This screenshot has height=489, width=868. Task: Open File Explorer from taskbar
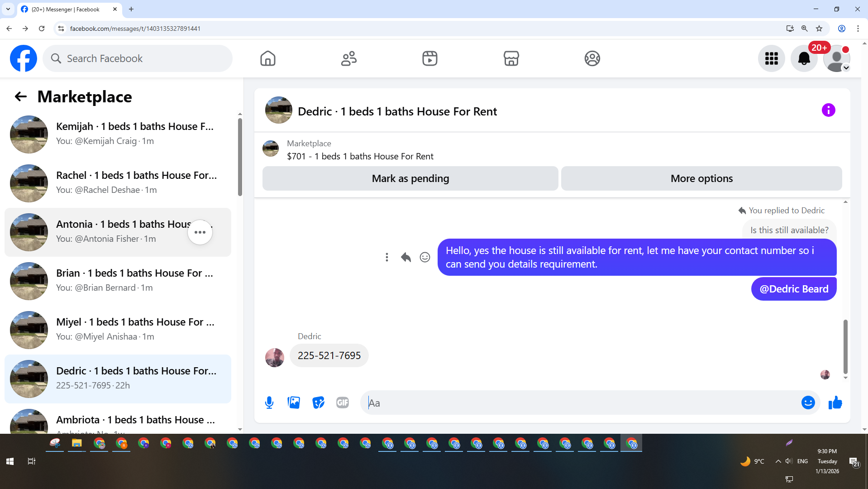coord(77,443)
